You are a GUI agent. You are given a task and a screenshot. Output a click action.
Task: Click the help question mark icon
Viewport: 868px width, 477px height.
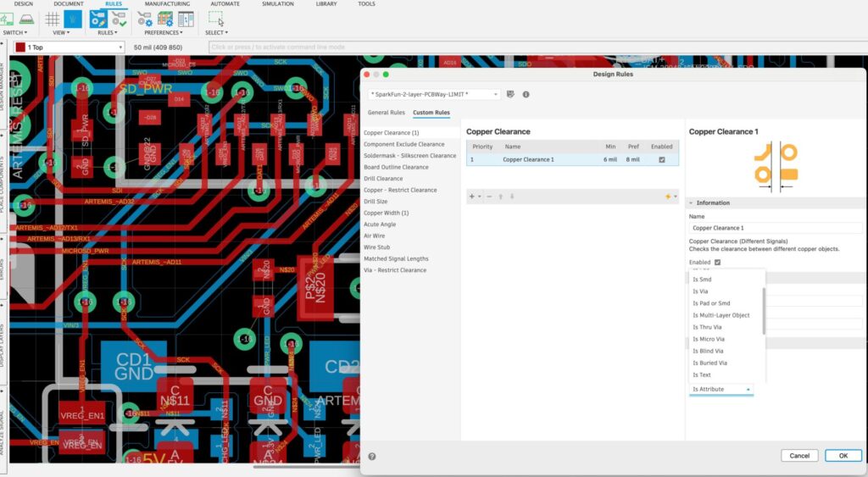click(372, 456)
